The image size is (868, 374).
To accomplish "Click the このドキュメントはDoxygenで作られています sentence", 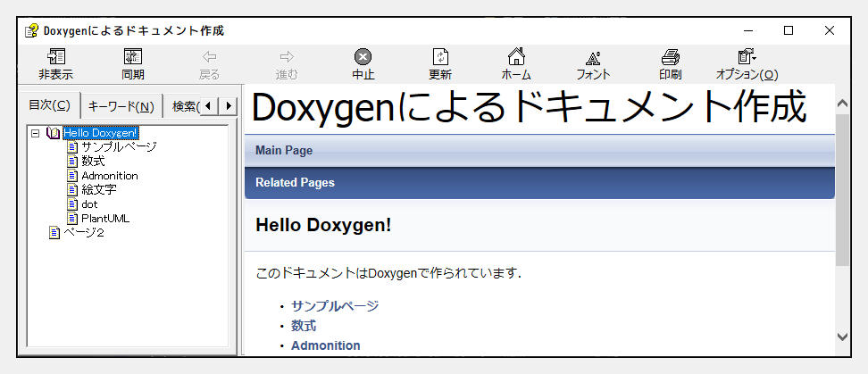I will [388, 273].
